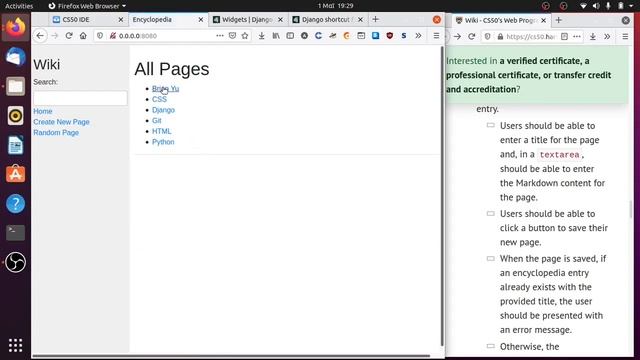The image size is (640, 360).
Task: Open Rhythmbox from the dock
Action: click(x=16, y=116)
